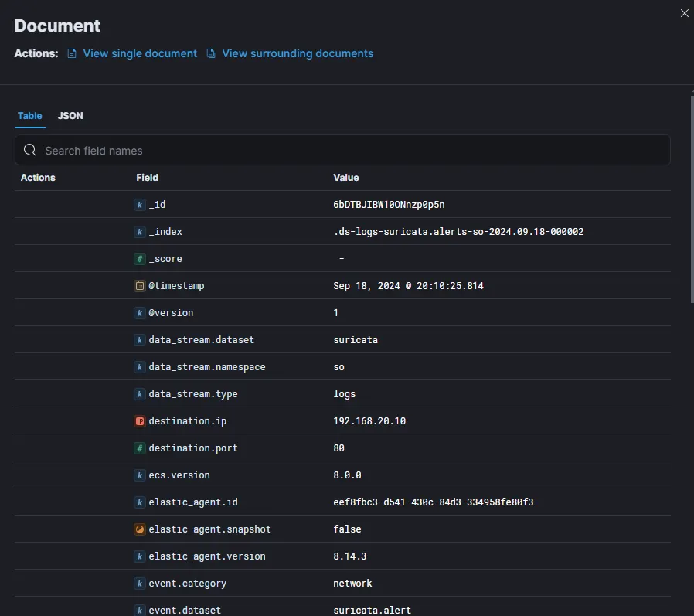Click boolean type icon beside elastic_agent.snapshot

(x=140, y=529)
